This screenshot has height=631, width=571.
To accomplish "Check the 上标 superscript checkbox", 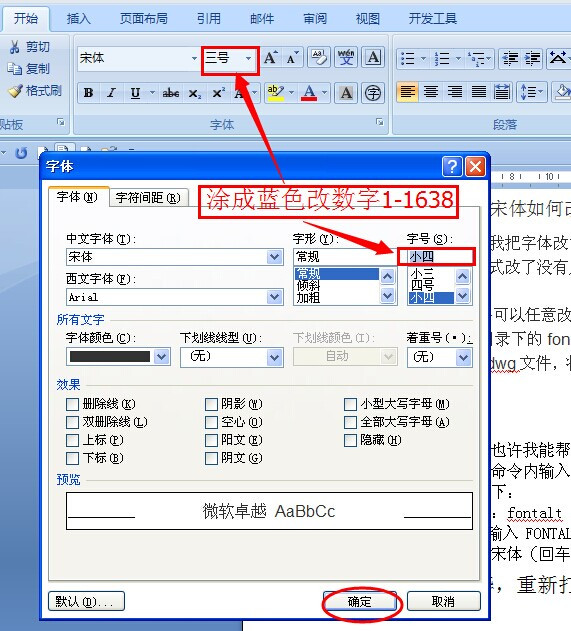I will [72, 440].
